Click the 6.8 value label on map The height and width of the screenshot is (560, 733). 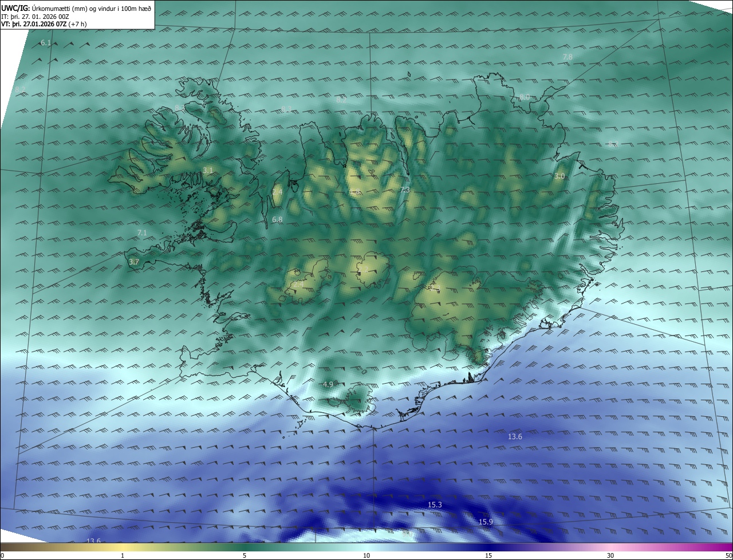pyautogui.click(x=277, y=219)
